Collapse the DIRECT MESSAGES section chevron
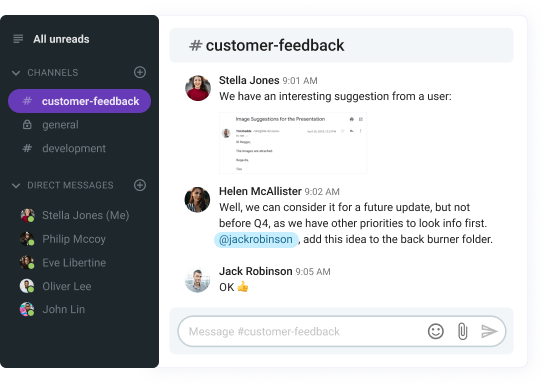 point(16,186)
